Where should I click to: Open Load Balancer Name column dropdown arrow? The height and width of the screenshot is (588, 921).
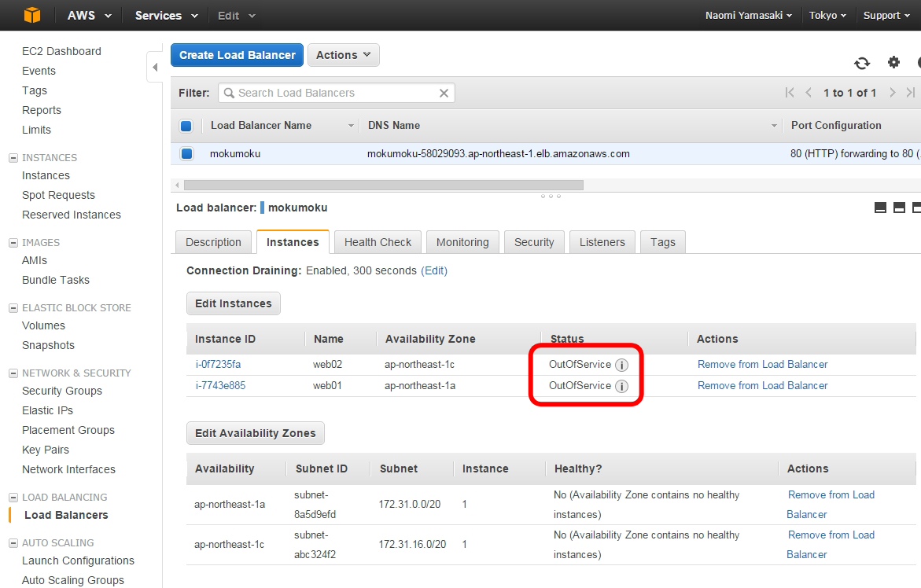coord(351,126)
